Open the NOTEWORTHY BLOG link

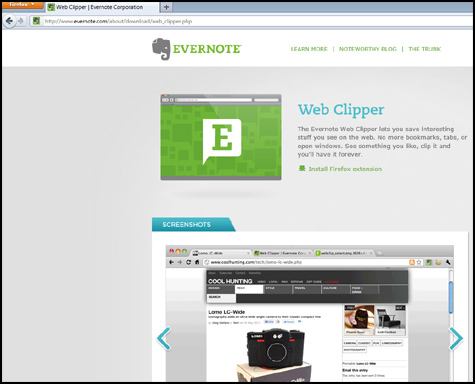tap(368, 49)
